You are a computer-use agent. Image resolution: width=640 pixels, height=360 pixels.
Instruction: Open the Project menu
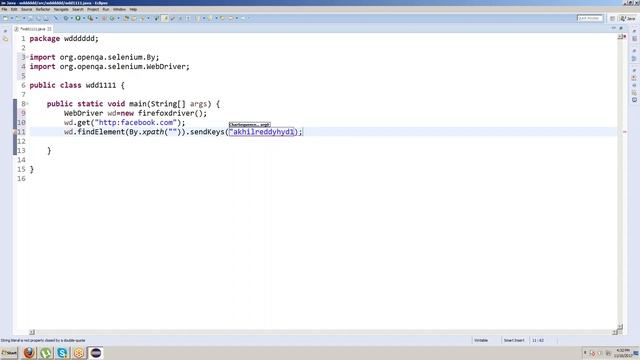coord(93,9)
